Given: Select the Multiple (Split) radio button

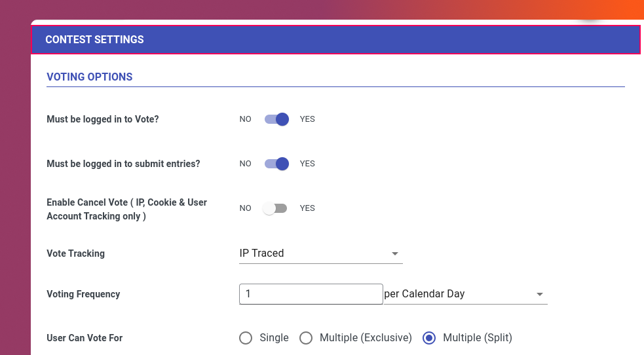Looking at the screenshot, I should (428, 338).
